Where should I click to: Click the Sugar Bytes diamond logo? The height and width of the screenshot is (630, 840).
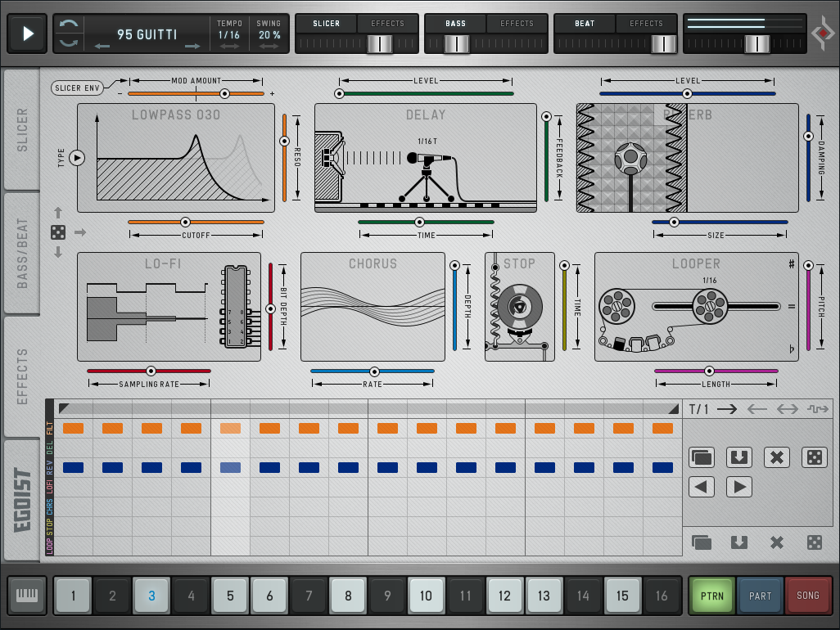(x=822, y=34)
